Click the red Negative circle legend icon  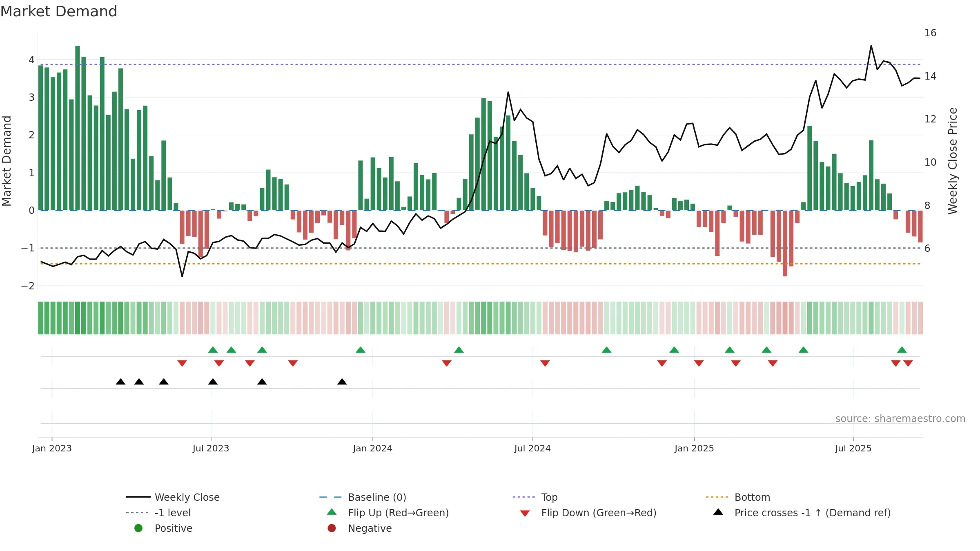332,528
